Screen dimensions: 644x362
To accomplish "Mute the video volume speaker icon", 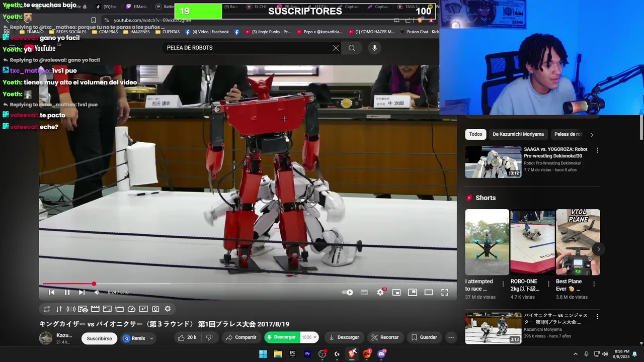I will pyautogui.click(x=97, y=292).
